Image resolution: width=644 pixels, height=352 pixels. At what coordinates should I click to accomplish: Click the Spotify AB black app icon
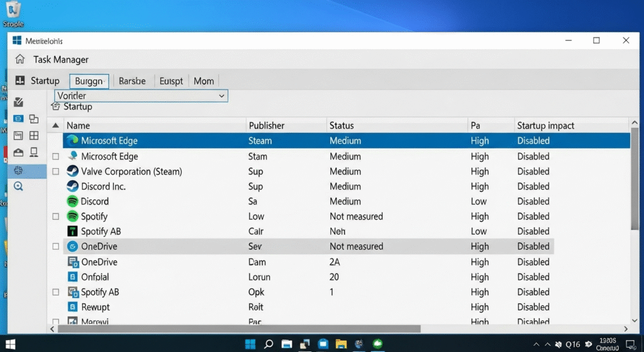click(x=72, y=232)
